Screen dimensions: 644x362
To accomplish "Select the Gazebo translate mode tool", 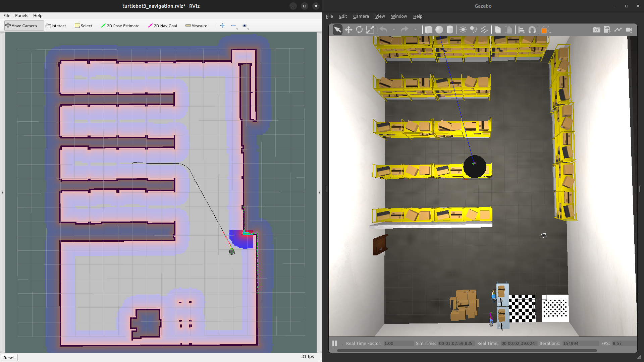I will coord(348,30).
